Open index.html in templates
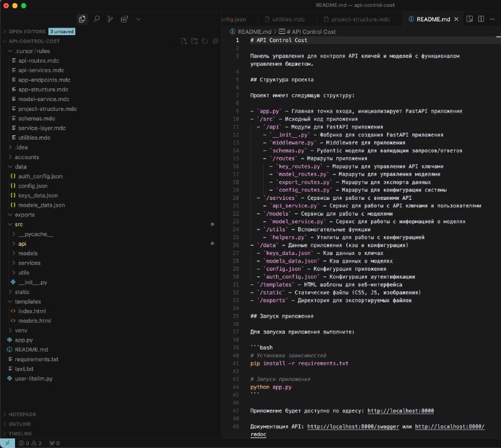Viewport: 501px width, 448px height. [x=32, y=311]
